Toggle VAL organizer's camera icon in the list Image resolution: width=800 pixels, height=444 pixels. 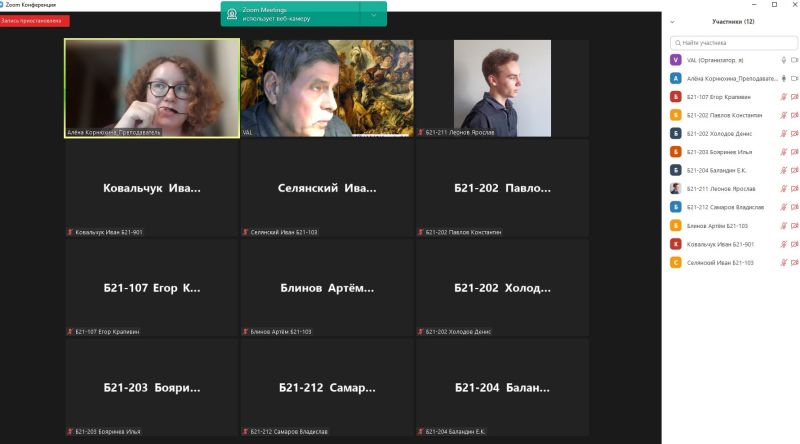tap(794, 60)
